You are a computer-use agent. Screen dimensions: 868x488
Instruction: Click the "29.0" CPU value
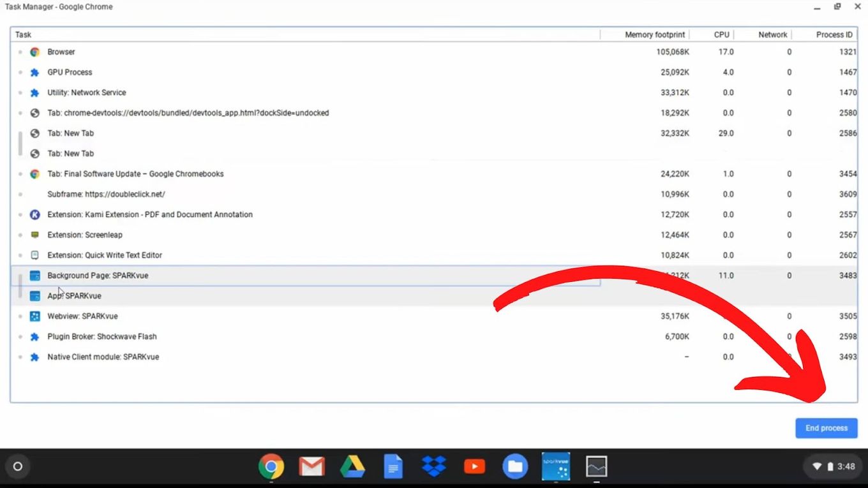click(726, 133)
